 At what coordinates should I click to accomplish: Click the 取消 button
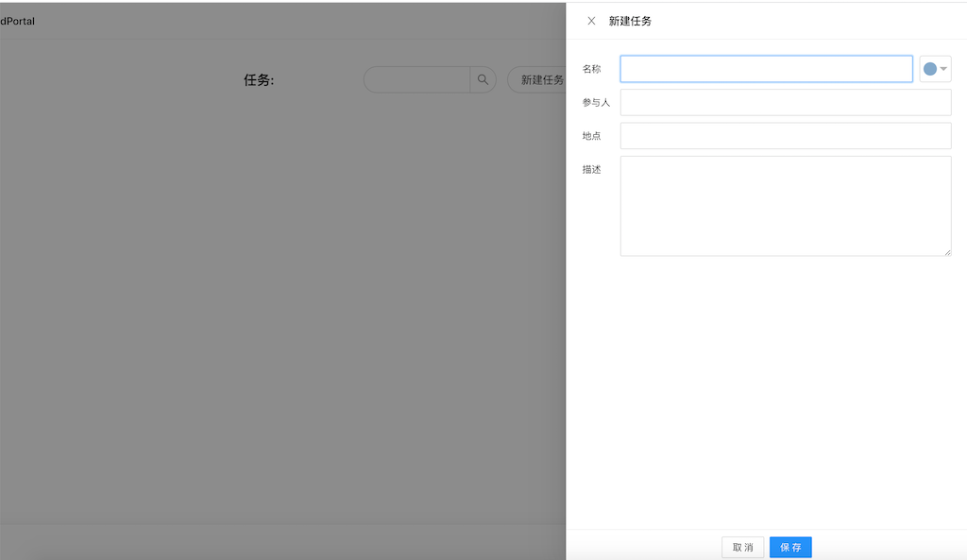pyautogui.click(x=742, y=547)
